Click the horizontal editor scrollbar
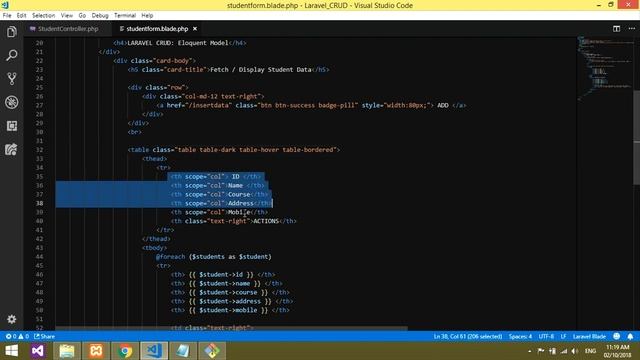Image resolution: width=640 pixels, height=360 pixels. 231,328
